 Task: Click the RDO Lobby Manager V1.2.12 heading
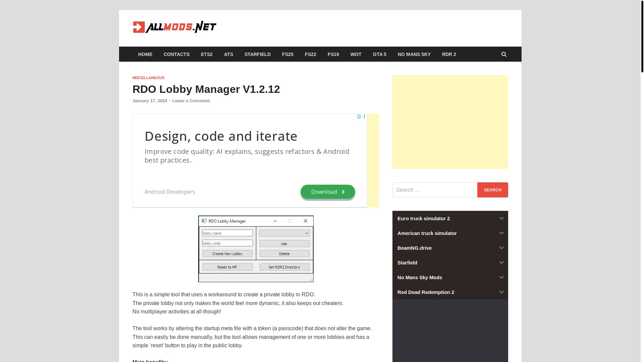206,89
